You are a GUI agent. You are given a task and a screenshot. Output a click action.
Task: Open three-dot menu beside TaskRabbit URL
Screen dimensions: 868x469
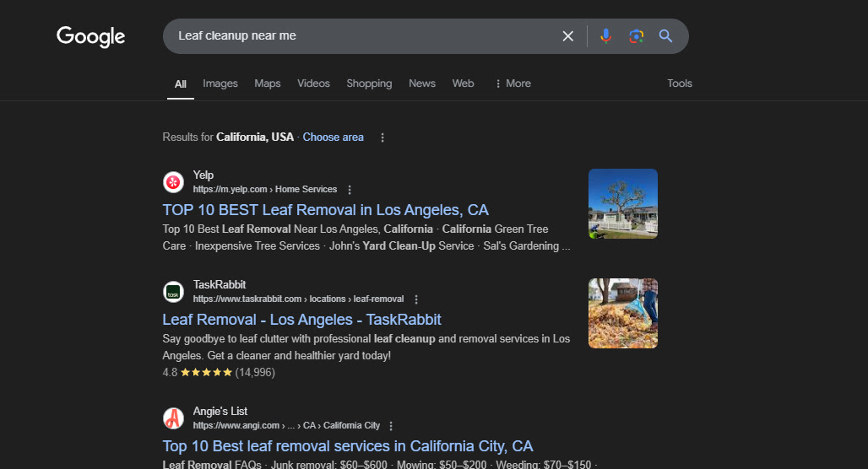point(416,299)
